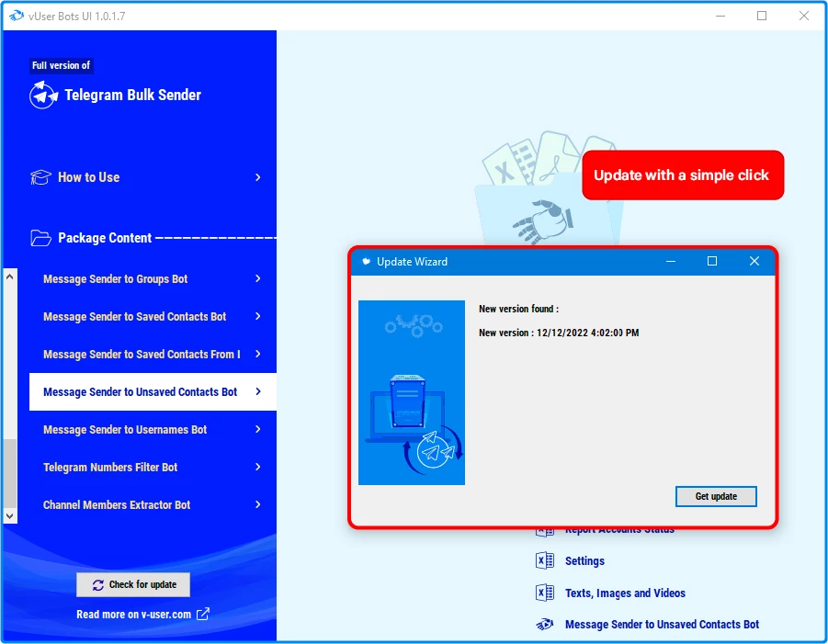
Task: Click the New version 12/12/2022 4:02:00 PM text
Action: click(559, 333)
